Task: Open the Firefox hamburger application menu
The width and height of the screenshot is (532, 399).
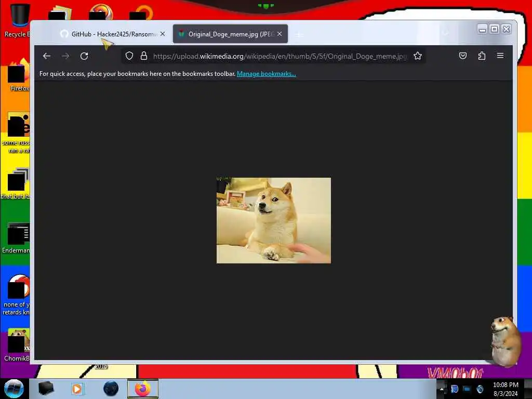Action: pos(500,56)
